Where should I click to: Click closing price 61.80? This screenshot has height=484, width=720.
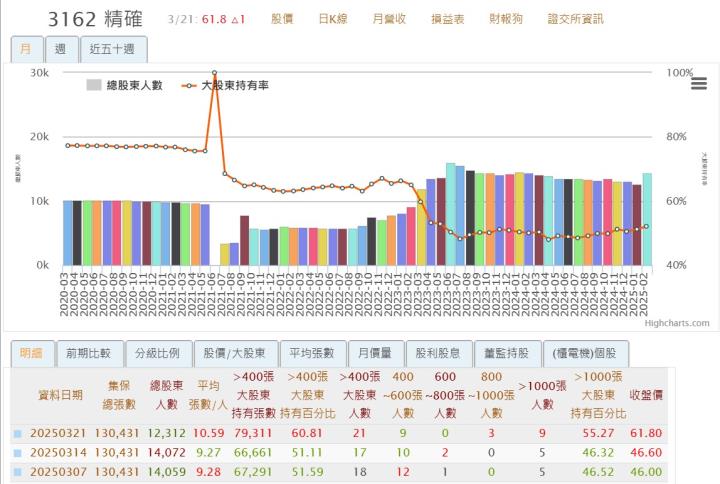point(646,433)
